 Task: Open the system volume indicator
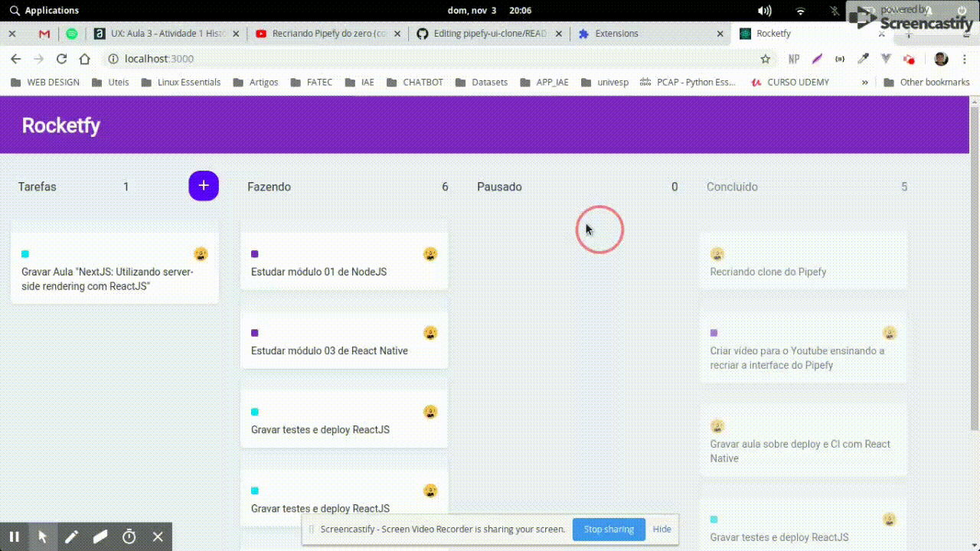(x=764, y=11)
